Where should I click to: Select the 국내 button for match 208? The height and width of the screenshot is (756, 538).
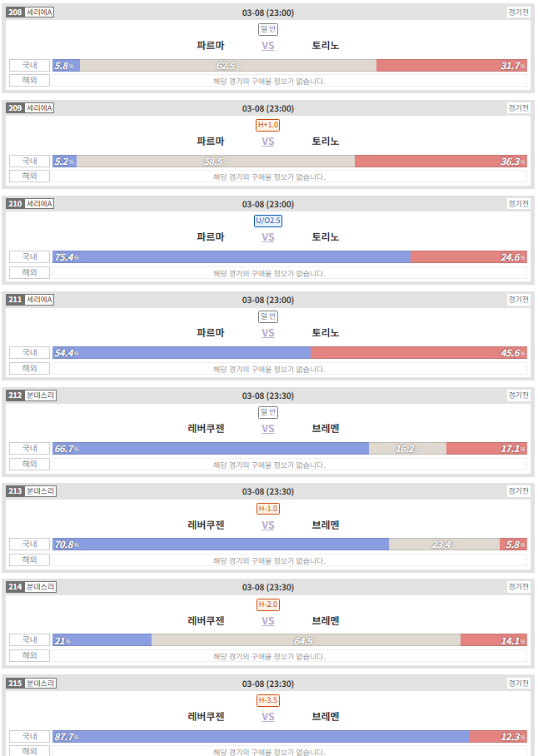point(29,65)
